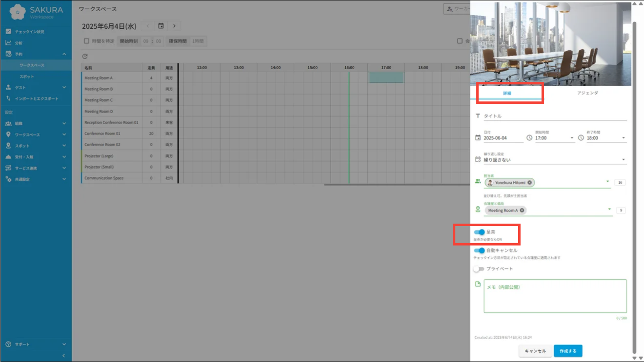Remove the Meeting Room A chip
This screenshot has width=644, height=362.
522,210
